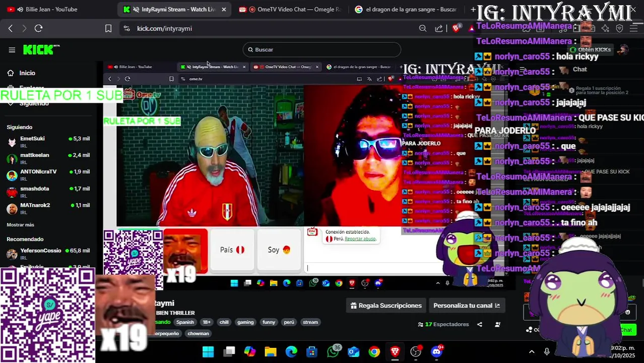This screenshot has height=363, width=644.
Task: Expand followed channels with Mostrar más
Action: (x=20, y=225)
